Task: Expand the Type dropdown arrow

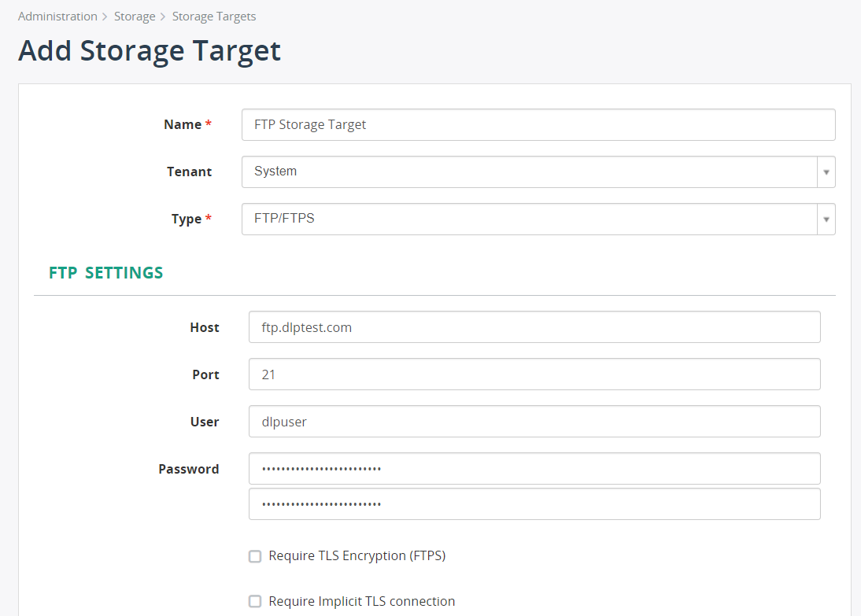Action: point(826,219)
